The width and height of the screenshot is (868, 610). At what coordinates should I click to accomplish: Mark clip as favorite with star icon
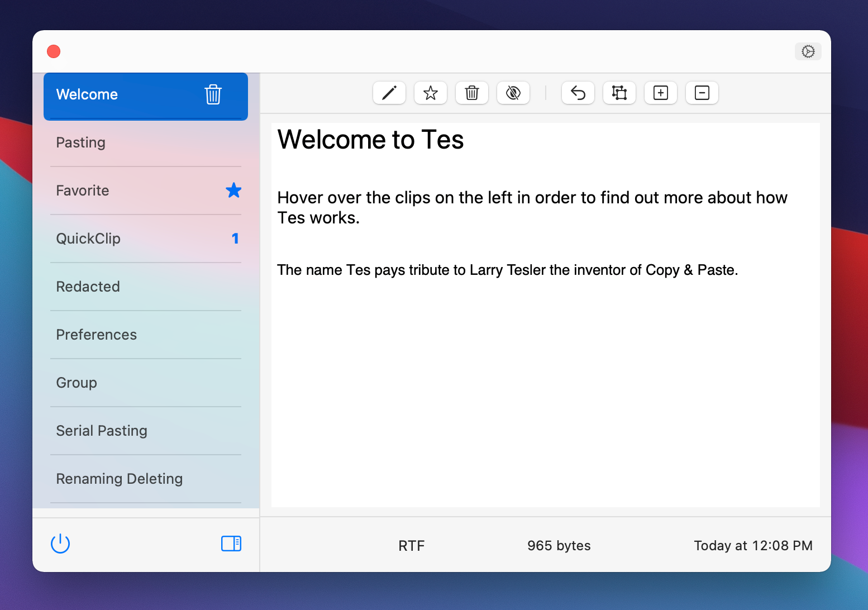click(x=431, y=93)
